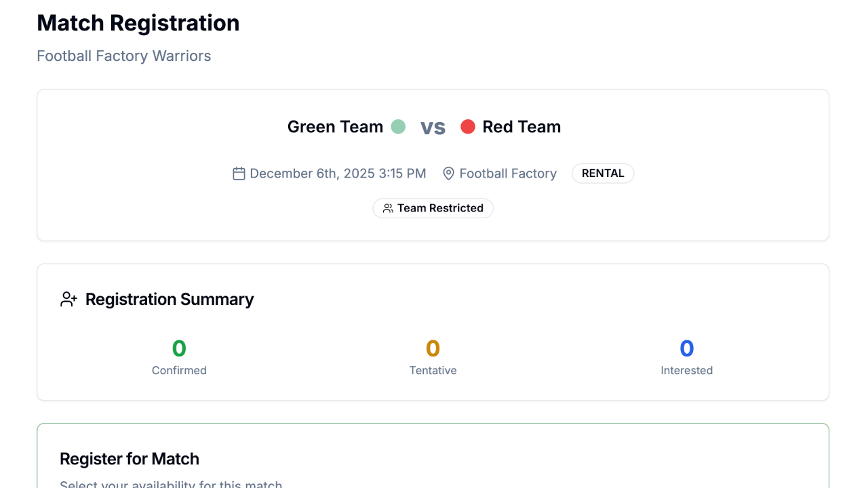
Task: Enable the Confirmed availability option
Action: (x=179, y=357)
